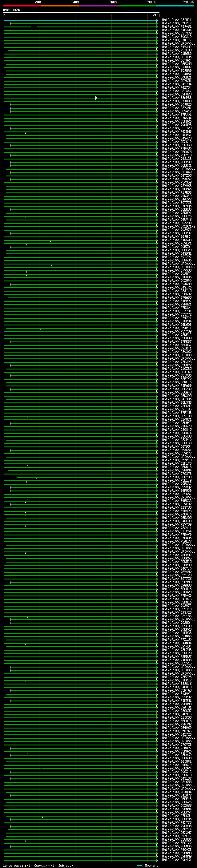The width and height of the screenshot is (197, 868).
Task: Select hit label UniRef100_A3ZL88
Action: 176,50
